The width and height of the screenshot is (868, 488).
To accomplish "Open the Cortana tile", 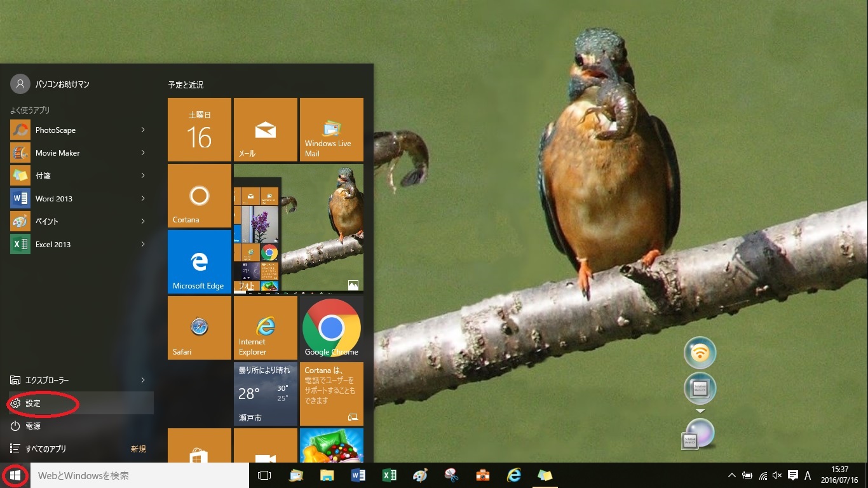I will point(200,196).
